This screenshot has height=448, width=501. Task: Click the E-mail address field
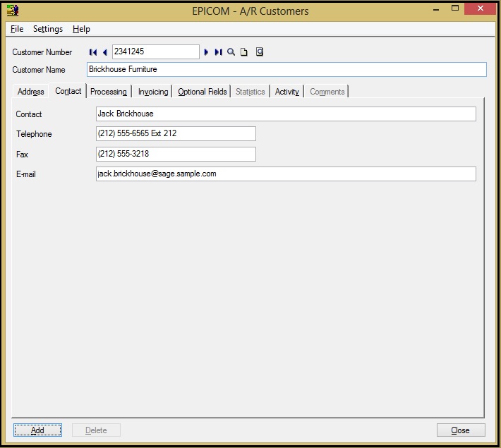pyautogui.click(x=286, y=174)
